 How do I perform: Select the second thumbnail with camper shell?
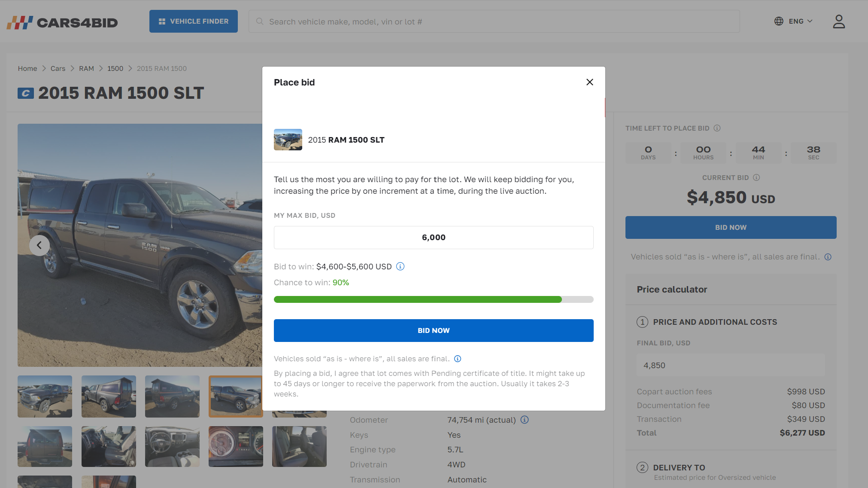coord(109,396)
